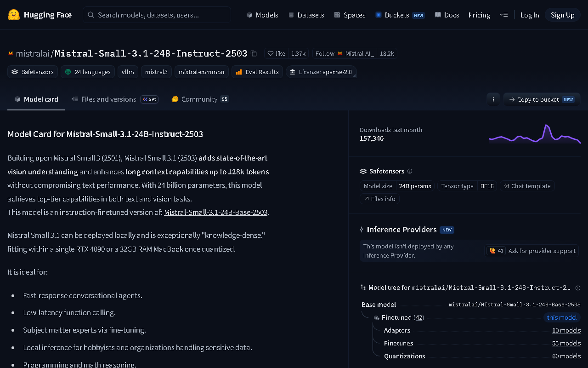Image resolution: width=588 pixels, height=368 pixels.
Task: Open the 10 models Adapters link
Action: pos(566,330)
